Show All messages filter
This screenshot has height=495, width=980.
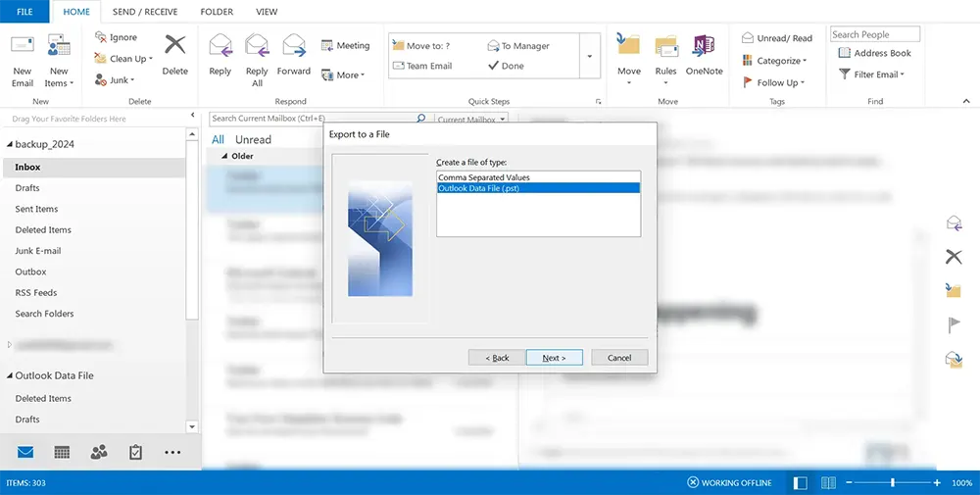(x=218, y=139)
